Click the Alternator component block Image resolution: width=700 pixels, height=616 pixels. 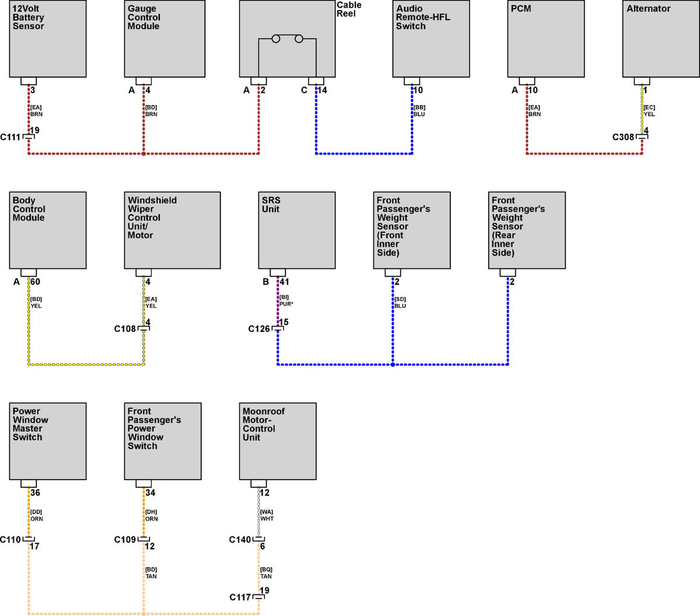tap(661, 38)
